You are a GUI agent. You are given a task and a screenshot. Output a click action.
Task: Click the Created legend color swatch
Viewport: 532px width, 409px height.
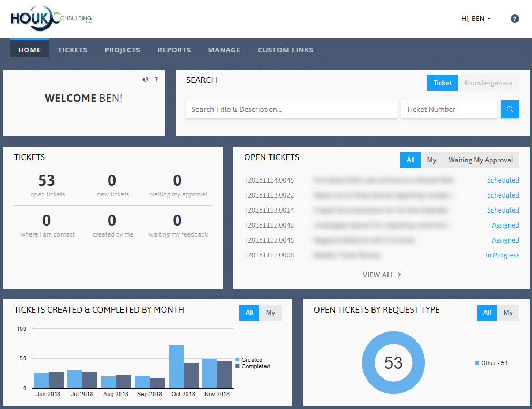(238, 359)
